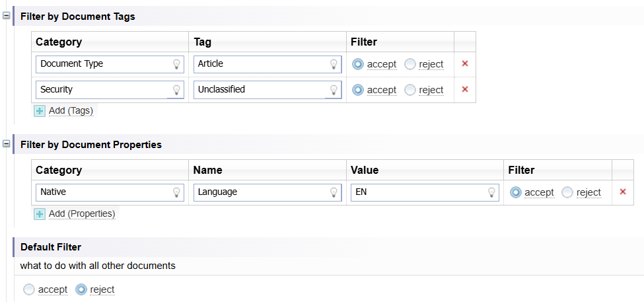Click plus icon beside Add (Tags)

pos(40,111)
